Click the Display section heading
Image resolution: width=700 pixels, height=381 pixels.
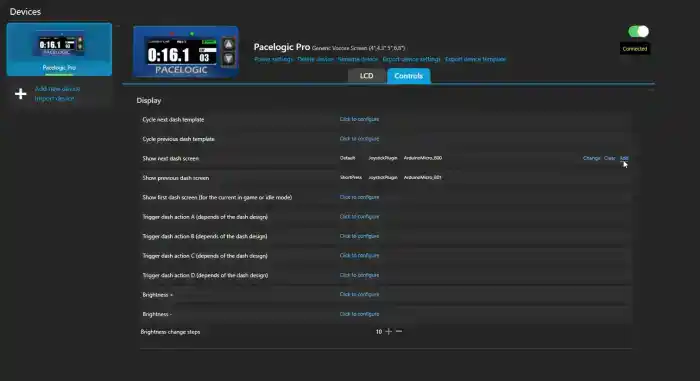click(x=149, y=100)
